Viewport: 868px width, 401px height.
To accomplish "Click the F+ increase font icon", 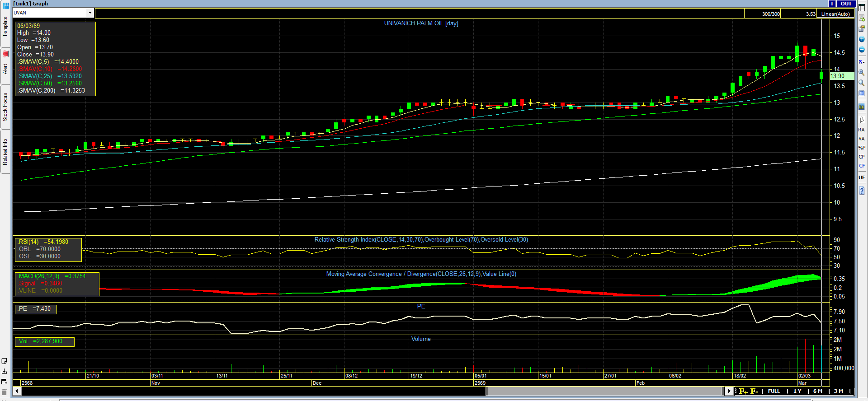I will (x=743, y=391).
